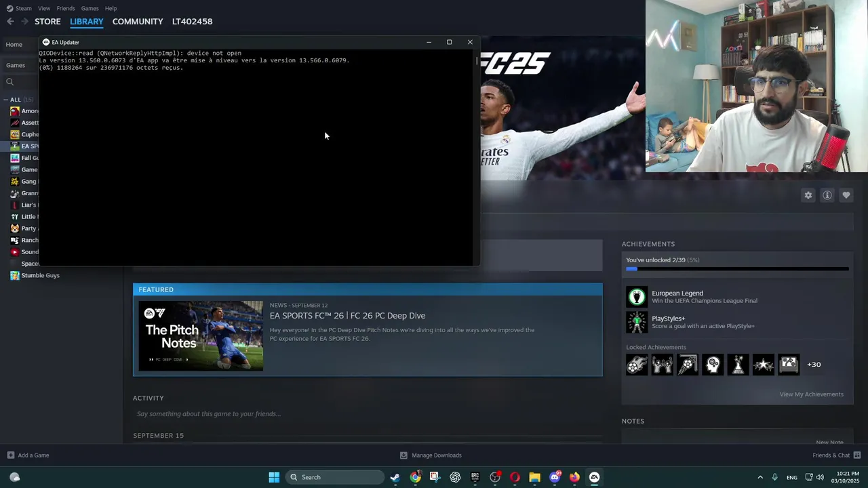Viewport: 868px width, 488px height.
Task: Collapse the ALL games category
Action: point(7,100)
